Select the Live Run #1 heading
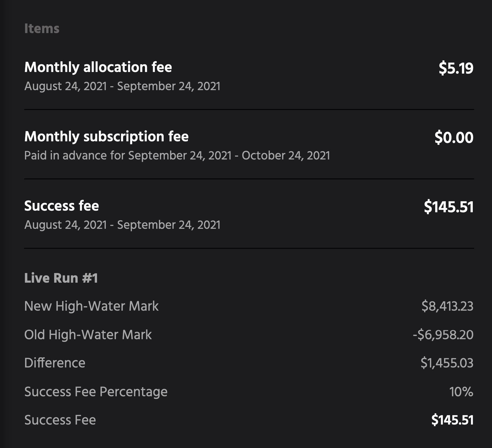 pyautogui.click(x=61, y=278)
